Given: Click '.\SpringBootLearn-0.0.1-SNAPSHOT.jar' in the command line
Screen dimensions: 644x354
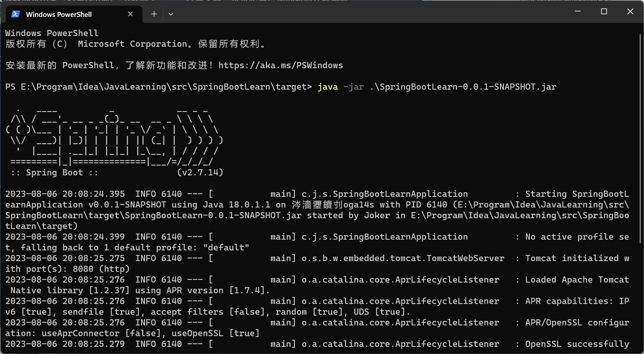Looking at the screenshot, I should pos(463,87).
